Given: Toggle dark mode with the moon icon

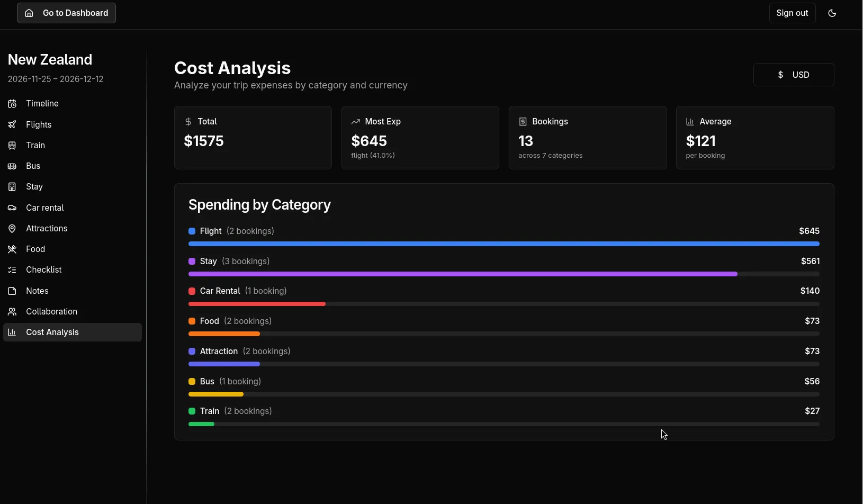Looking at the screenshot, I should [x=832, y=13].
